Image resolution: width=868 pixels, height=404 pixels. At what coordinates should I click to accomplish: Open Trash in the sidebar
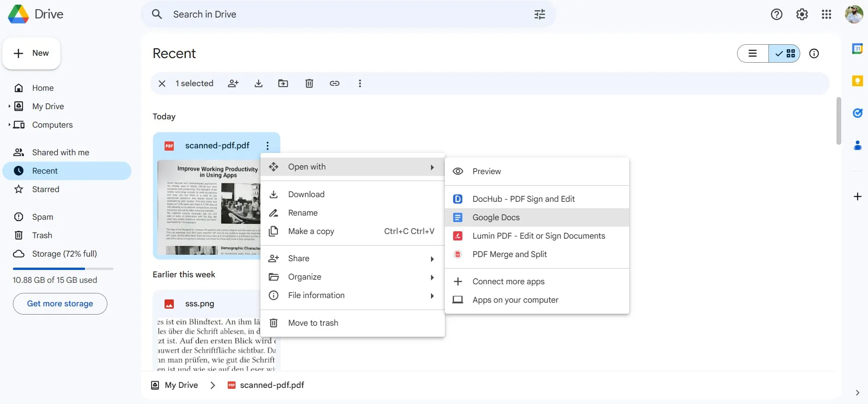click(67, 235)
